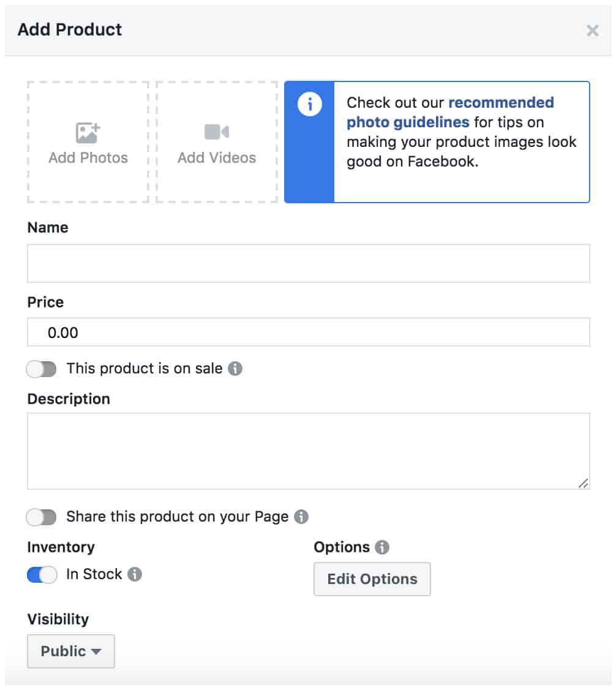Click the Edit Options button
This screenshot has width=616, height=693.
click(x=372, y=579)
